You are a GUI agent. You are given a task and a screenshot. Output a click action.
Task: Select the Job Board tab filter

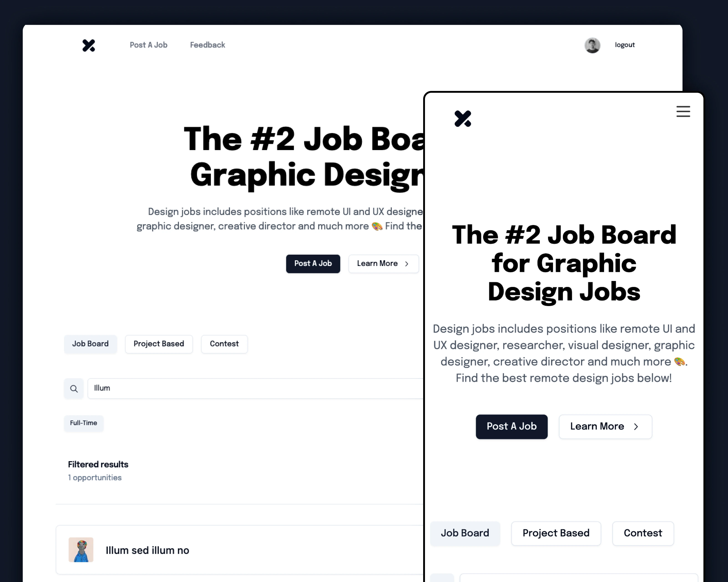(x=90, y=344)
